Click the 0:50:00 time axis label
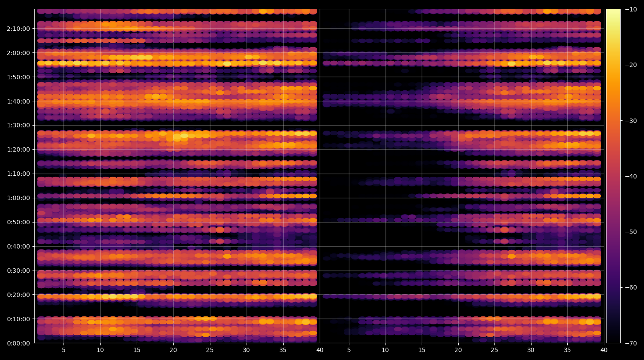644x360 pixels. coord(19,222)
